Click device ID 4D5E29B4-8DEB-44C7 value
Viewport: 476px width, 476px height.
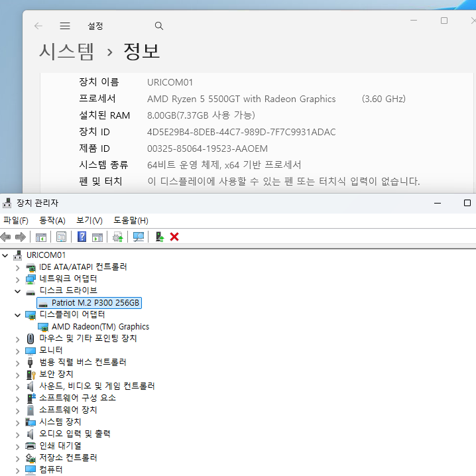coord(241,132)
